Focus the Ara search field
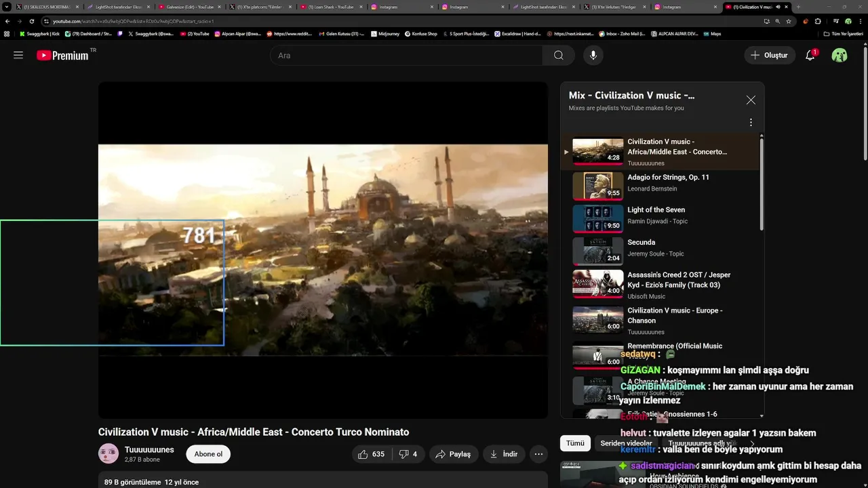 pyautogui.click(x=406, y=56)
